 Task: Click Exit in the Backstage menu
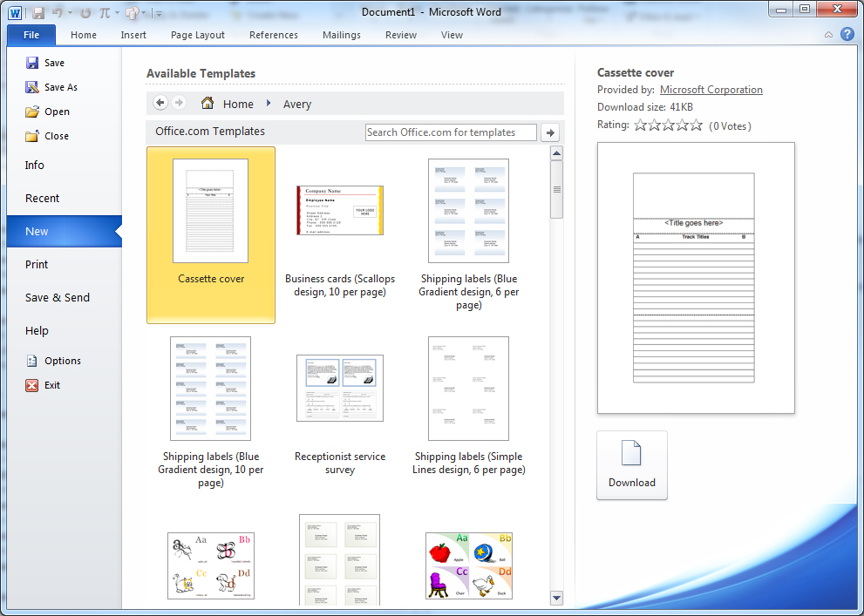point(43,385)
